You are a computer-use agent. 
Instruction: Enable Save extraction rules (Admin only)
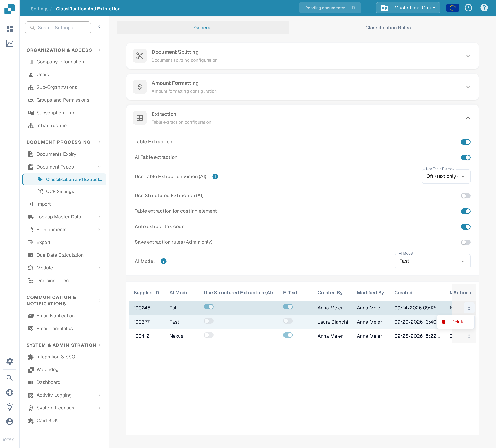click(x=466, y=242)
